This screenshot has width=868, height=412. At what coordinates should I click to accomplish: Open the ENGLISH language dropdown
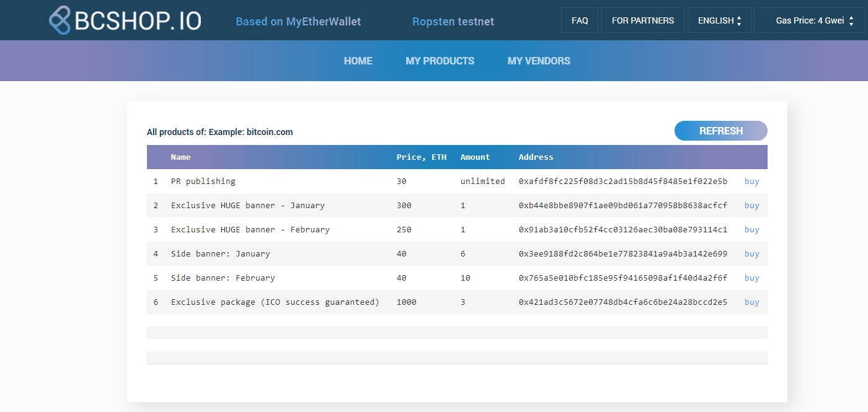(719, 20)
